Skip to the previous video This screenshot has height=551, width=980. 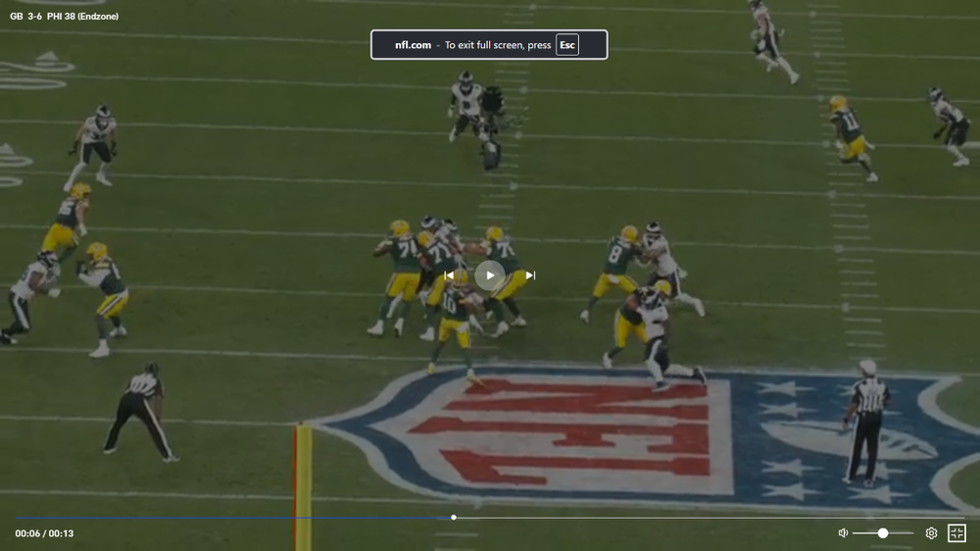[449, 275]
